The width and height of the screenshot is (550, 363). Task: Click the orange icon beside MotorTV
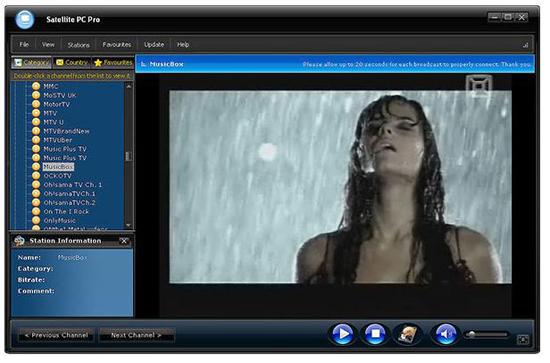[36, 105]
